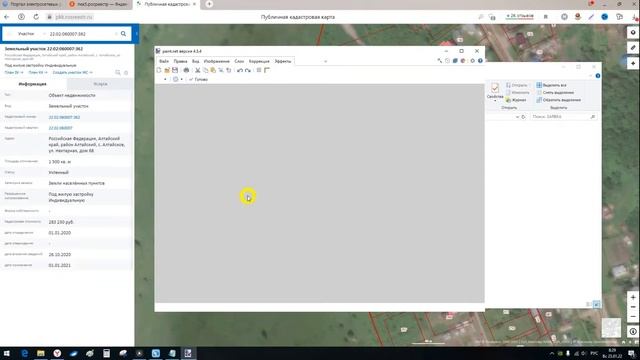
Task: Click the browser back arrow
Action: coord(7,17)
